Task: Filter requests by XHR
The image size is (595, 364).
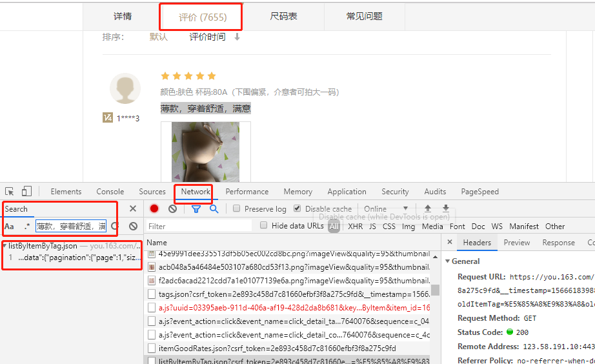Action: click(355, 227)
